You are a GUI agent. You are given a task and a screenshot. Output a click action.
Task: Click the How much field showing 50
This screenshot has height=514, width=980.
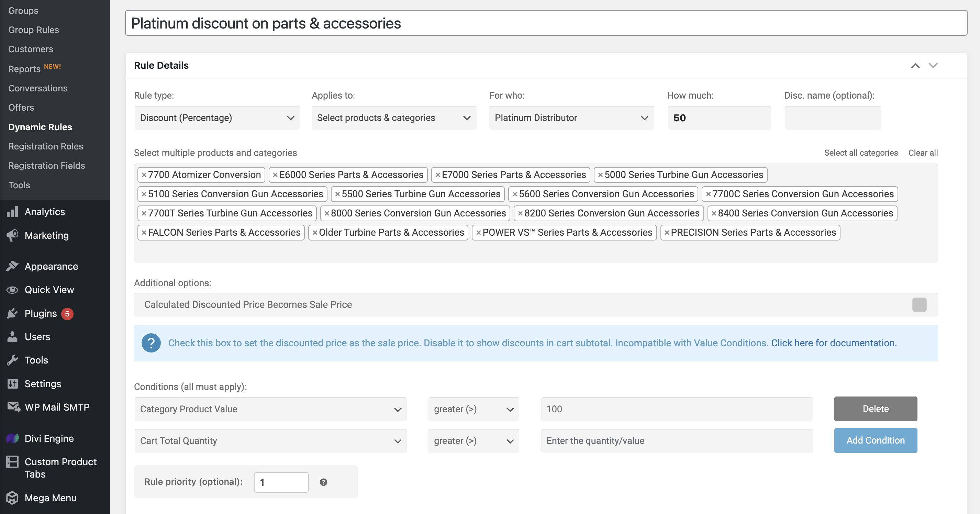tap(720, 118)
